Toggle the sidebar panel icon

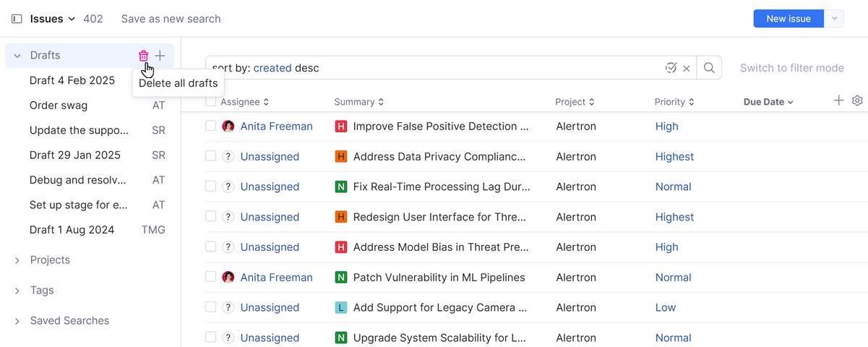click(17, 19)
